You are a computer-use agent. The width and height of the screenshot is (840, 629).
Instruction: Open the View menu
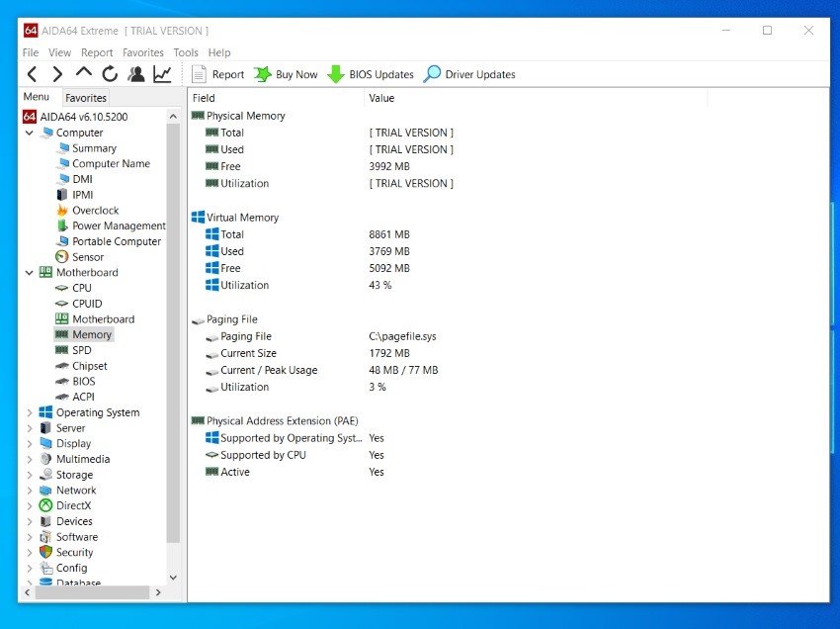[x=59, y=52]
